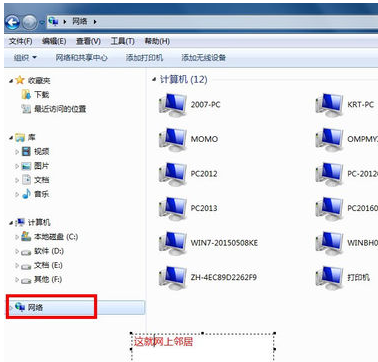
Task: Click 网络 breadcrumb in the address bar
Action: [x=80, y=22]
